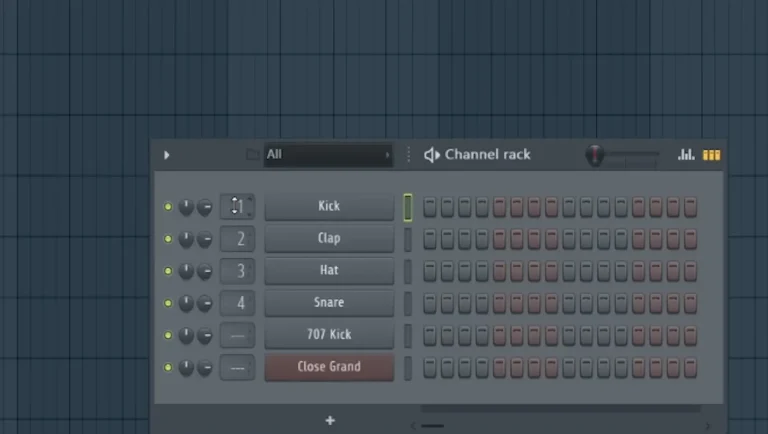Select the Close Grand channel selector light

pos(408,368)
